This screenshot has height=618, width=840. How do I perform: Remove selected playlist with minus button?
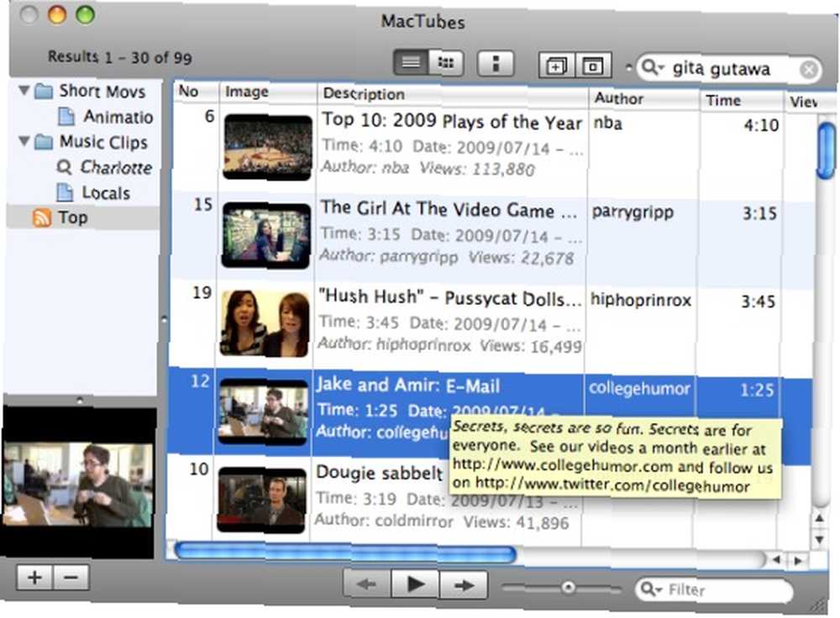pos(71,578)
